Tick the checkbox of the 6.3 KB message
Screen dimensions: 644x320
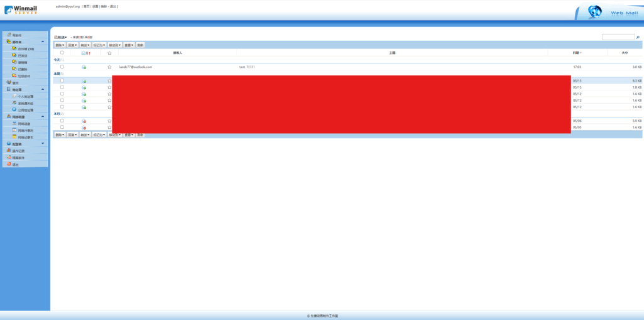62,80
